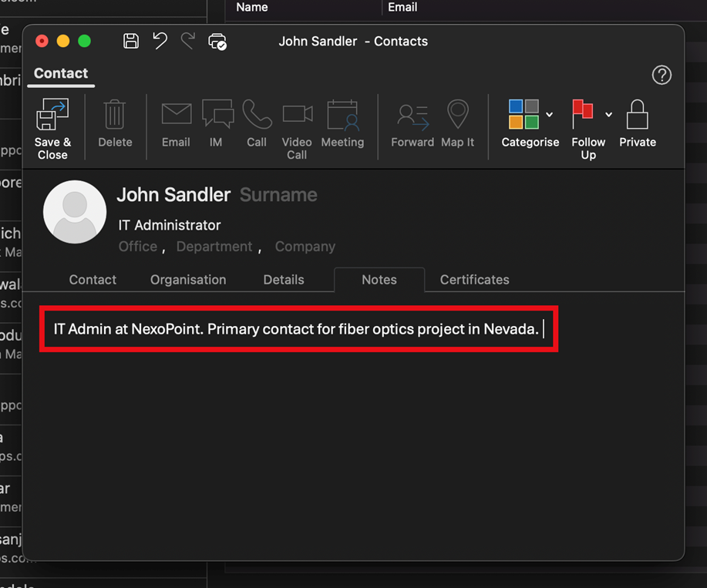This screenshot has height=588, width=707.
Task: Click in the notes text about NexoPoint
Action: pos(296,329)
